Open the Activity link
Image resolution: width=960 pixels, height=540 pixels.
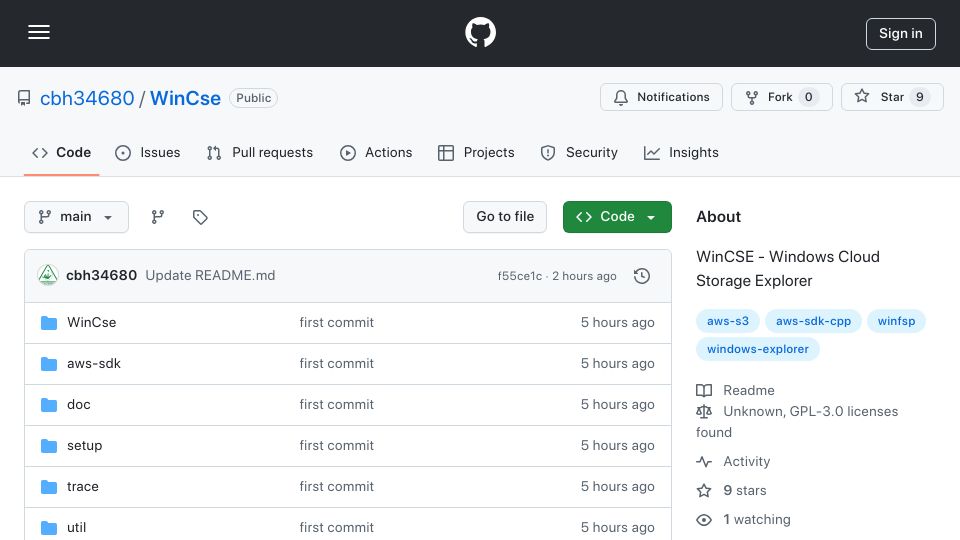(733, 462)
